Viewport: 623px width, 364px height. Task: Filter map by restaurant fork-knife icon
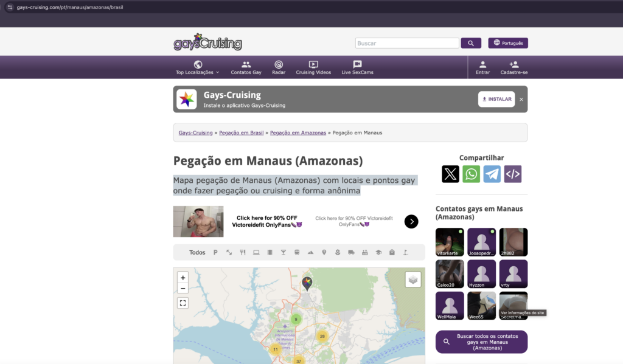[243, 252]
